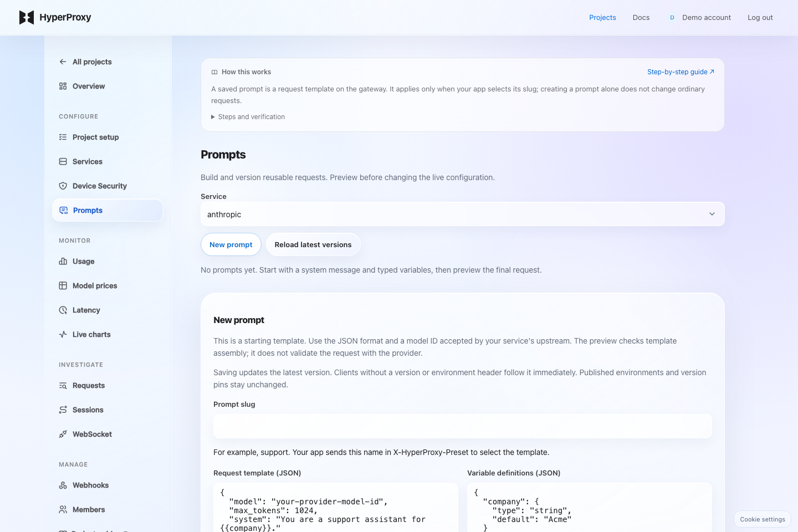Open the Projects menu in top navigation
798x532 pixels.
[x=602, y=18]
